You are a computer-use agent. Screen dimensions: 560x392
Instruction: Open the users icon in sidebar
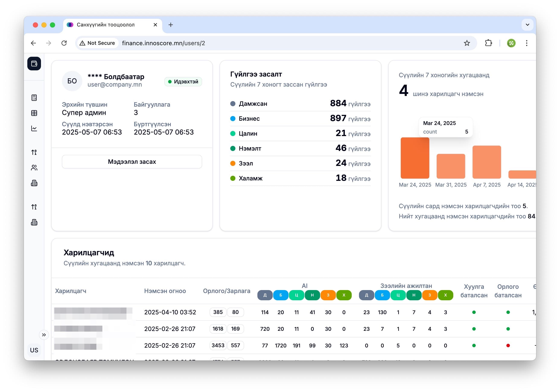[x=34, y=168]
